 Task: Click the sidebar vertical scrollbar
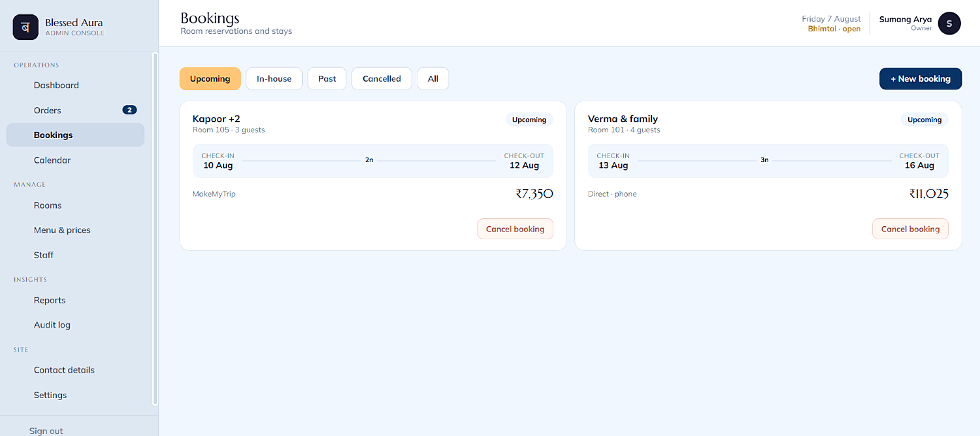(155, 229)
